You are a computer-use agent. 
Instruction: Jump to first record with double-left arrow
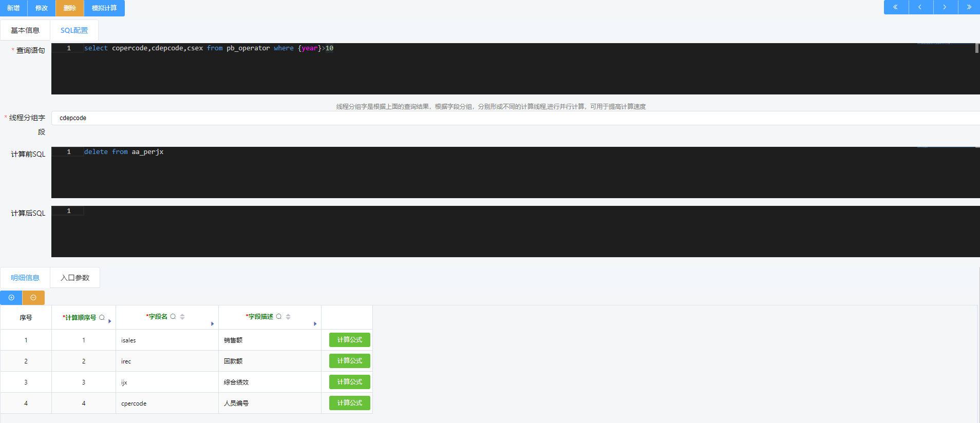point(896,7)
